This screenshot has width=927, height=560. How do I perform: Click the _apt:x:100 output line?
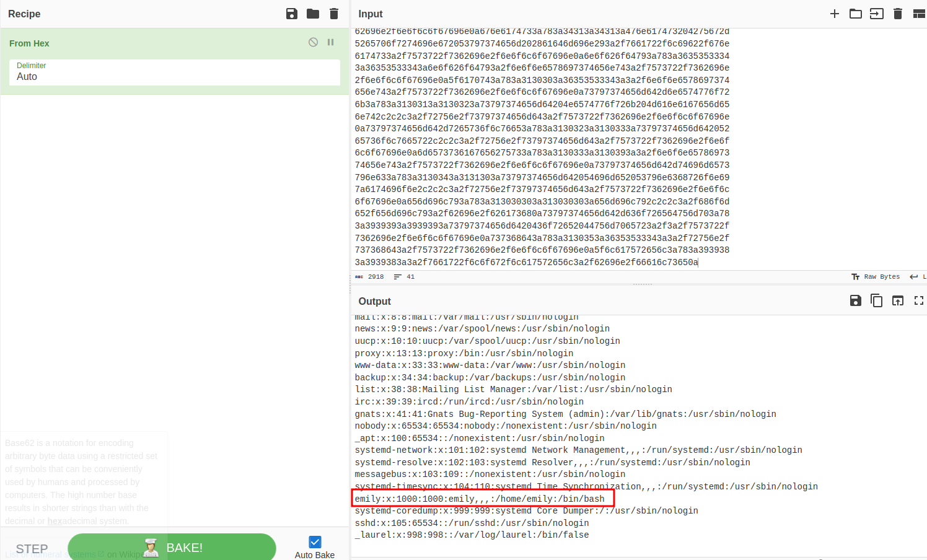pyautogui.click(x=480, y=439)
